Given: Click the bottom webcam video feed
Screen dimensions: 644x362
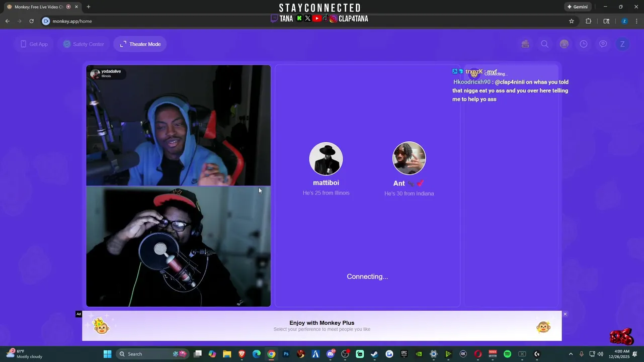Looking at the screenshot, I should point(178,246).
